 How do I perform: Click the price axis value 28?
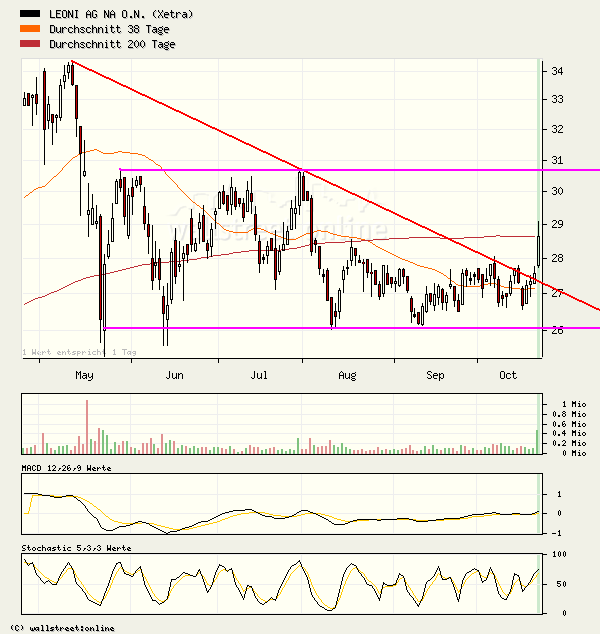pos(557,258)
